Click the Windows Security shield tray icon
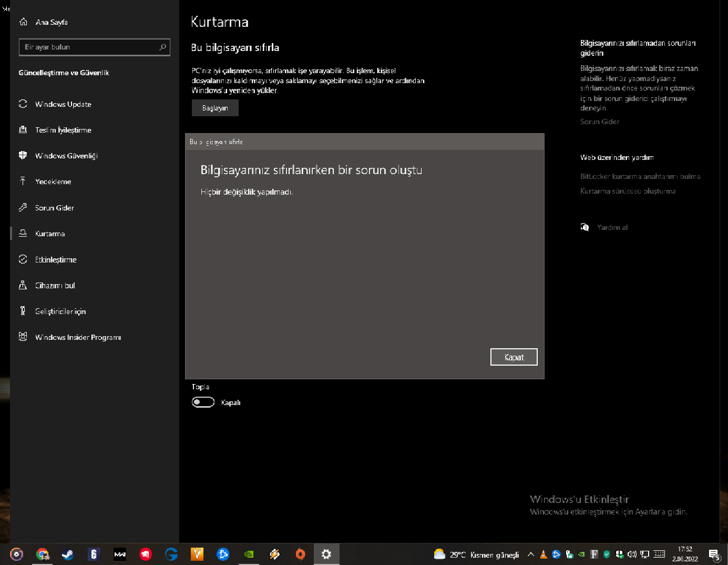728x565 pixels. (x=619, y=554)
